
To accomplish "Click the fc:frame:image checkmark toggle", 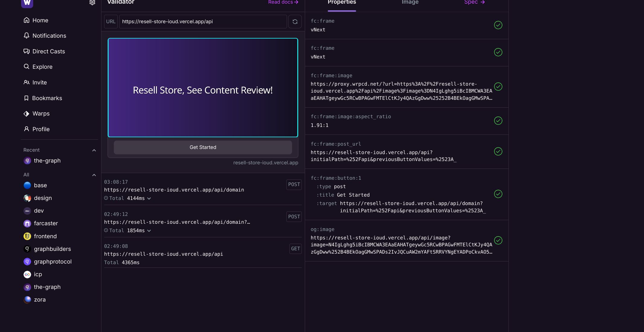I will (x=498, y=86).
